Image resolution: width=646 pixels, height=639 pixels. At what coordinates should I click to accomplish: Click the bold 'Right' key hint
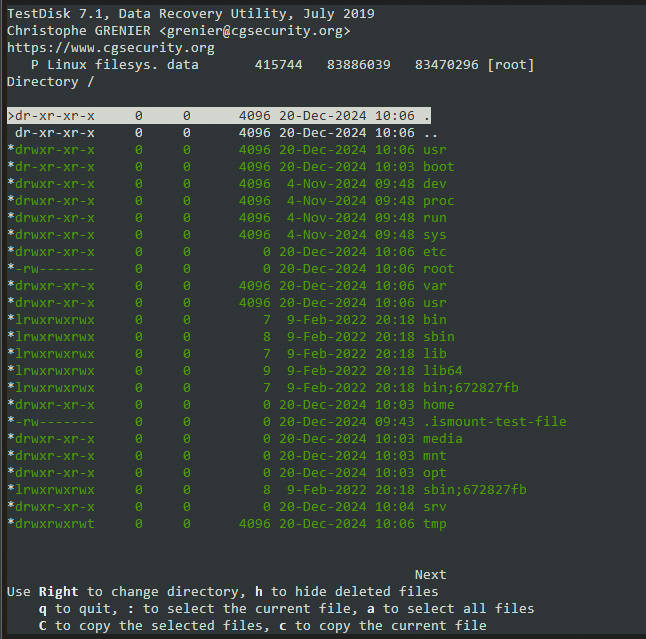click(x=59, y=592)
